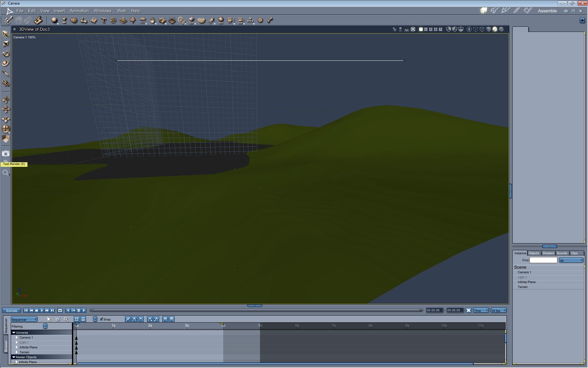Click the Find search field
Screen dimensions: 588x368
point(543,260)
